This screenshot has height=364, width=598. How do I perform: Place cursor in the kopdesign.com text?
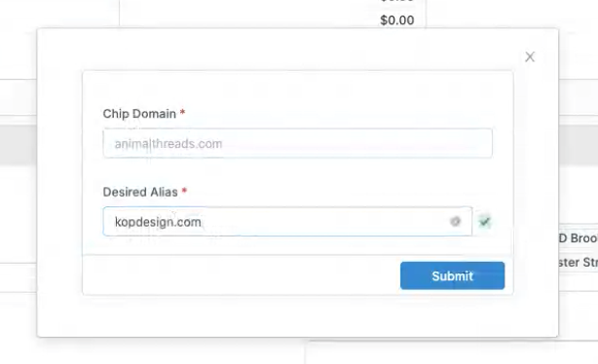coord(158,222)
